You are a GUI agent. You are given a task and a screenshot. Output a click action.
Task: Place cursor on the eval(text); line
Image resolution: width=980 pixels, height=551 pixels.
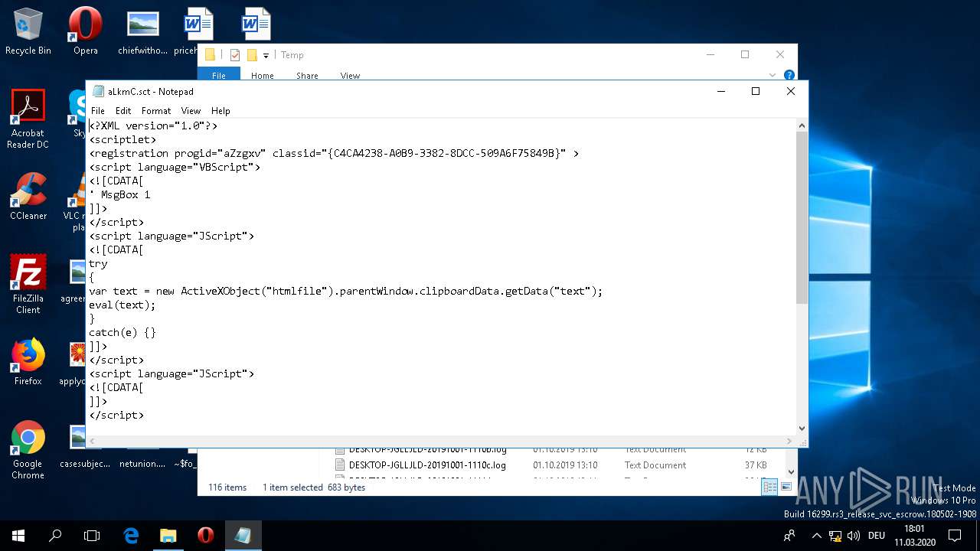click(x=122, y=305)
